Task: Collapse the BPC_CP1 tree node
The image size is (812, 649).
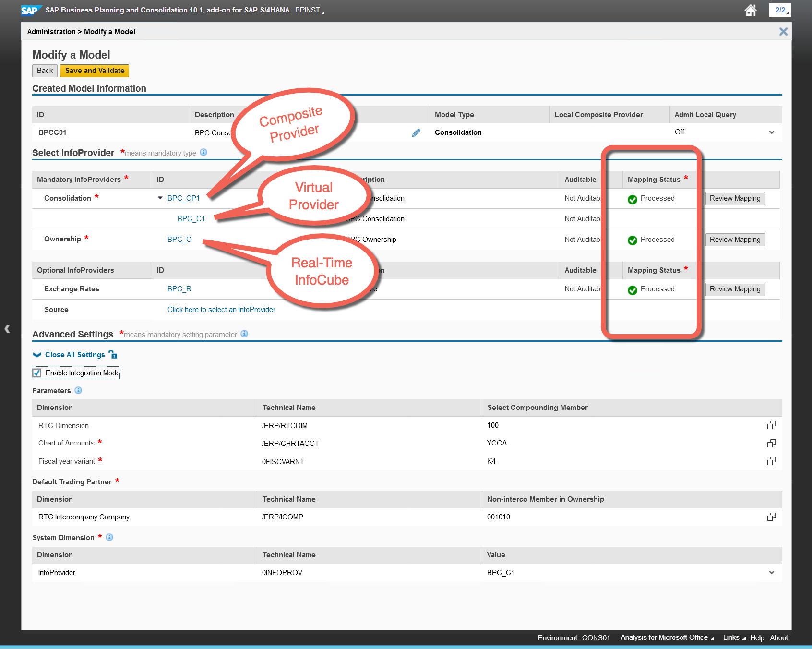Action: pyautogui.click(x=160, y=198)
